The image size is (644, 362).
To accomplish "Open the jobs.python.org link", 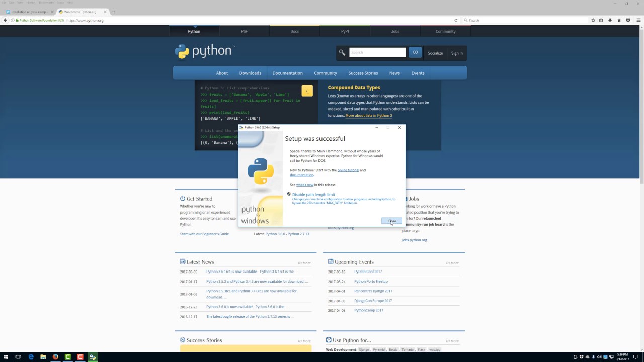I will tap(415, 240).
